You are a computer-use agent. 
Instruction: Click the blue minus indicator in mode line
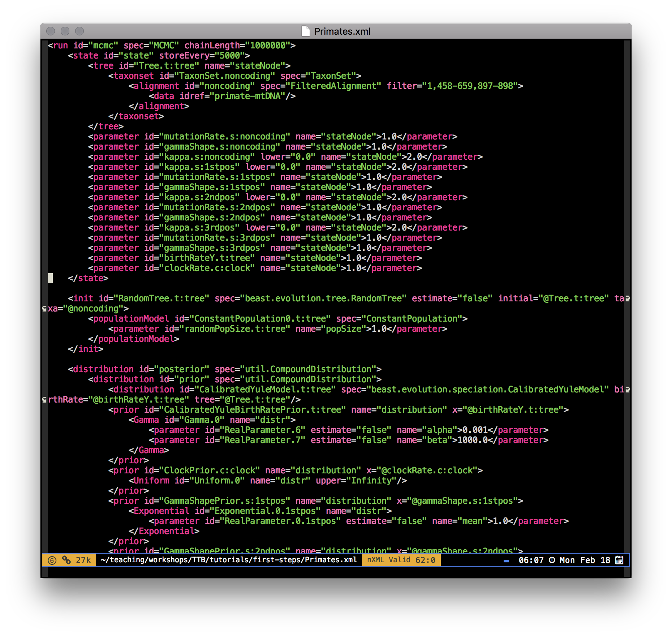(506, 561)
